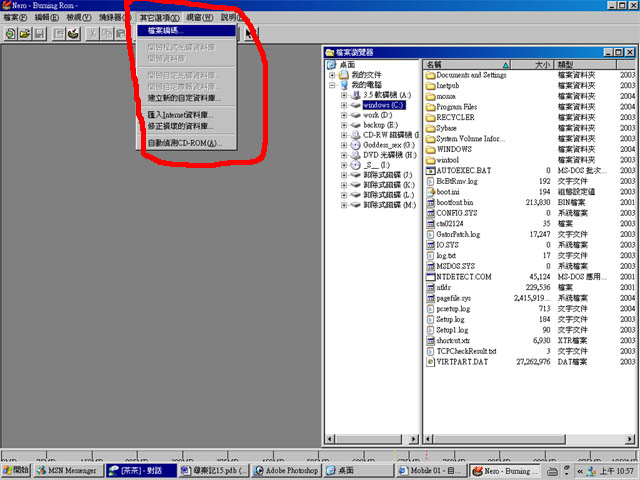Select the GatorPatch.log file row
640x480 pixels.
[x=530, y=234]
